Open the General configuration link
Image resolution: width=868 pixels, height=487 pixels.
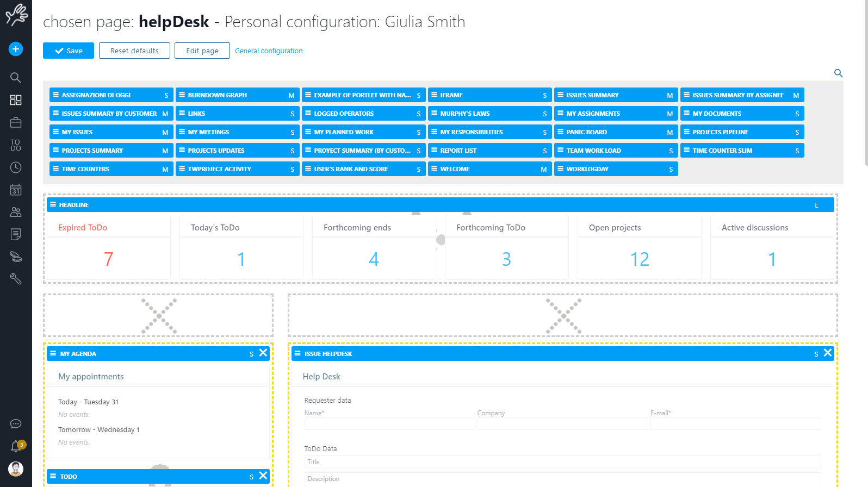coord(269,51)
